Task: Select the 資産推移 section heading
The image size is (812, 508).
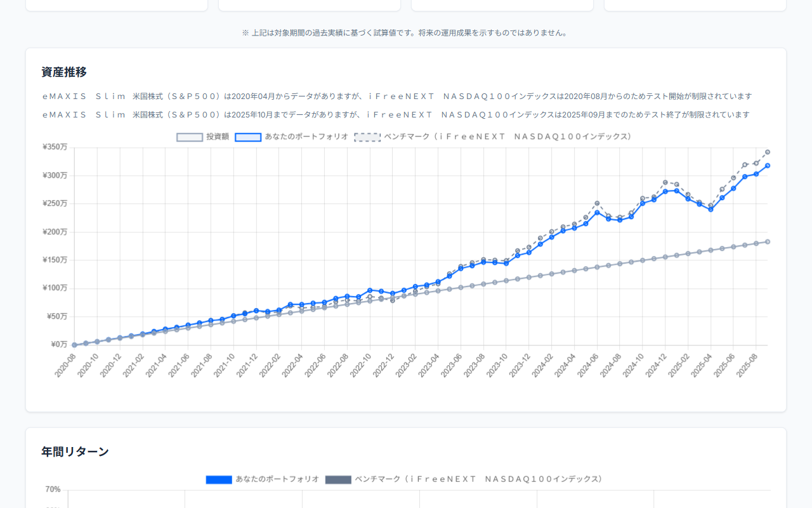Action: coord(63,72)
